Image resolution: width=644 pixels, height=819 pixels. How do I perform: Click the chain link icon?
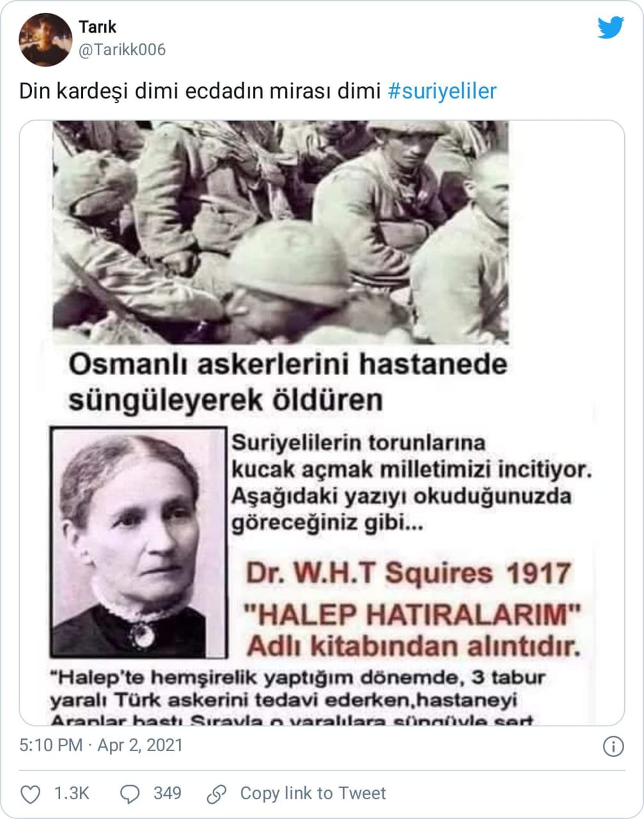[x=217, y=794]
